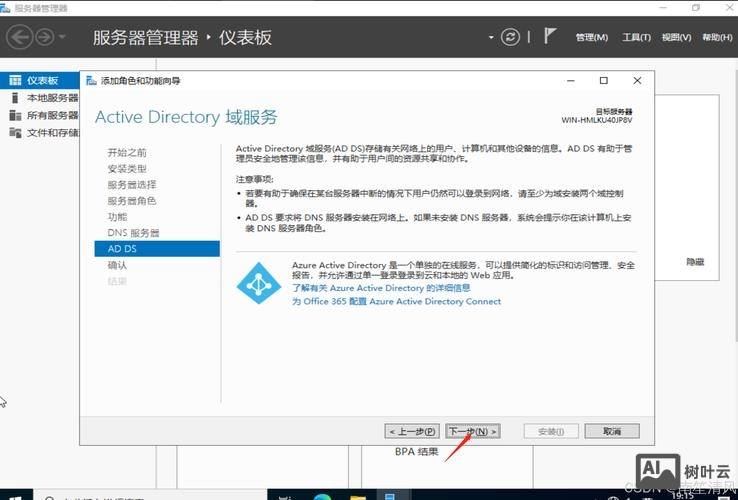Click the 所有服务器 icon in sidebar

click(x=15, y=115)
